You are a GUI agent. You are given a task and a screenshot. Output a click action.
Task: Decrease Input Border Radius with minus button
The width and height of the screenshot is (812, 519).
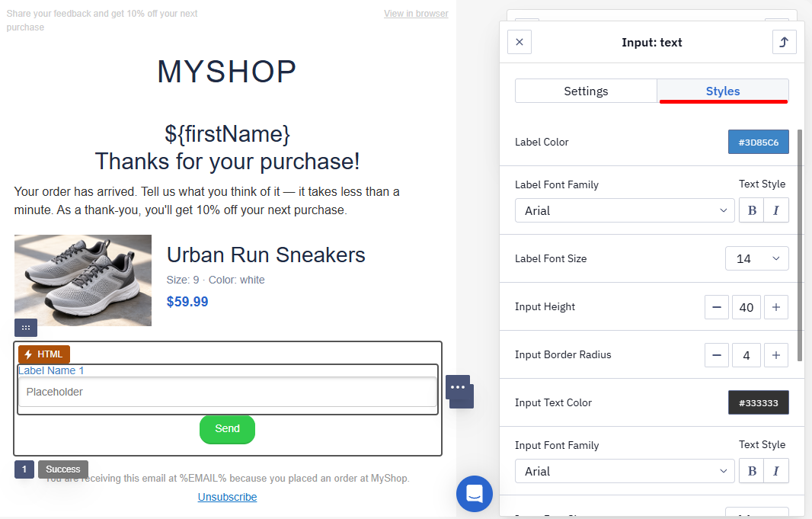[x=717, y=355]
